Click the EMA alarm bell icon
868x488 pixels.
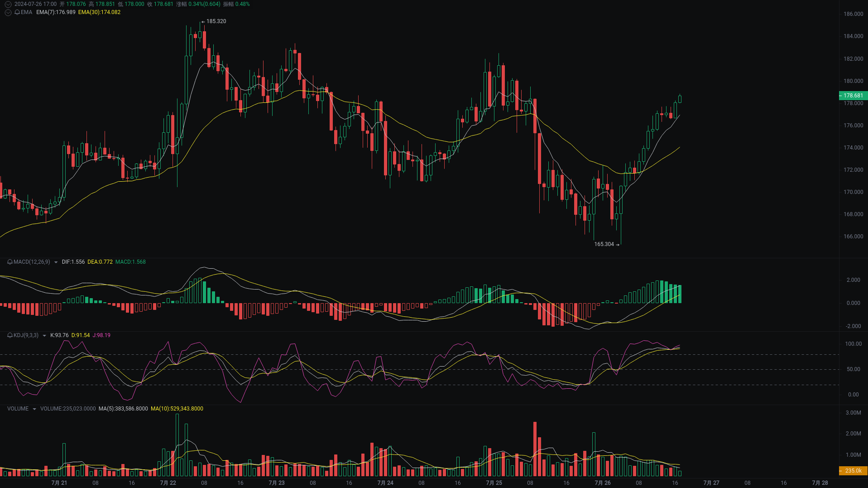pyautogui.click(x=17, y=12)
